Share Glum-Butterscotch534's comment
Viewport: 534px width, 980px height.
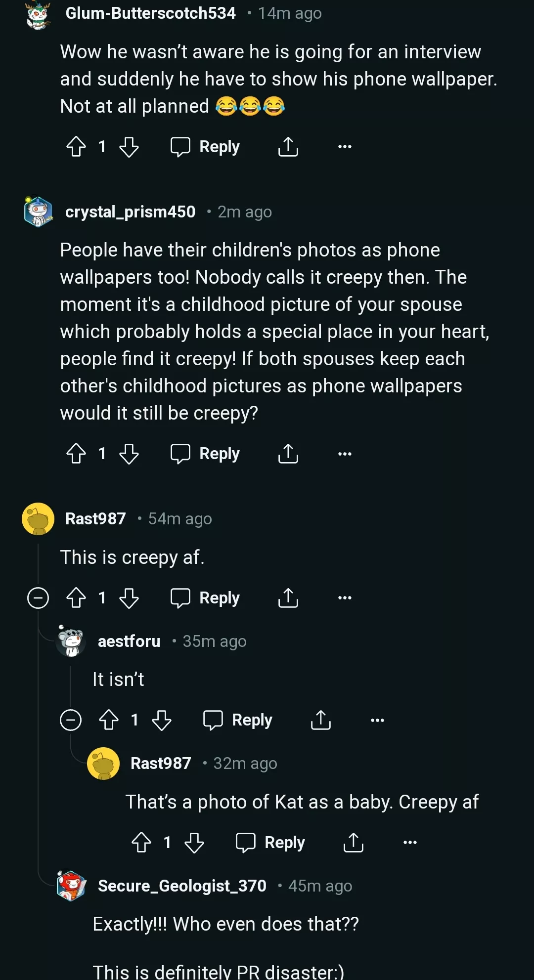coord(288,147)
